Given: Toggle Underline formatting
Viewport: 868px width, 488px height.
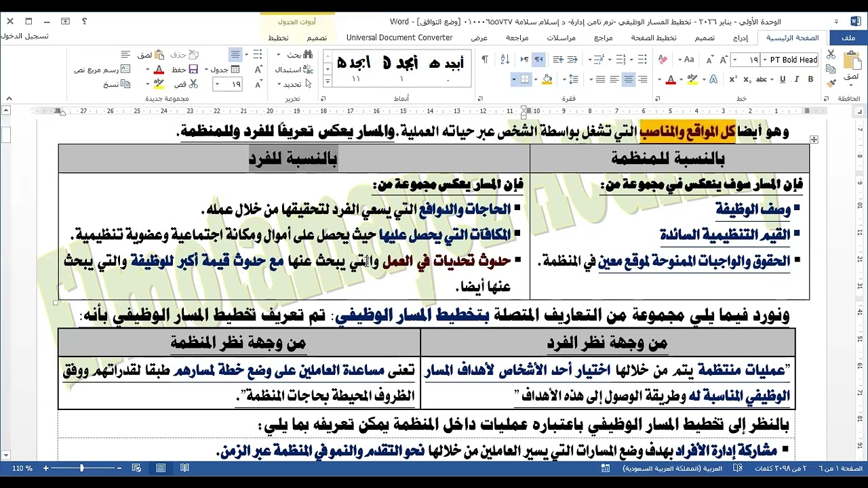Looking at the screenshot, I should point(783,79).
